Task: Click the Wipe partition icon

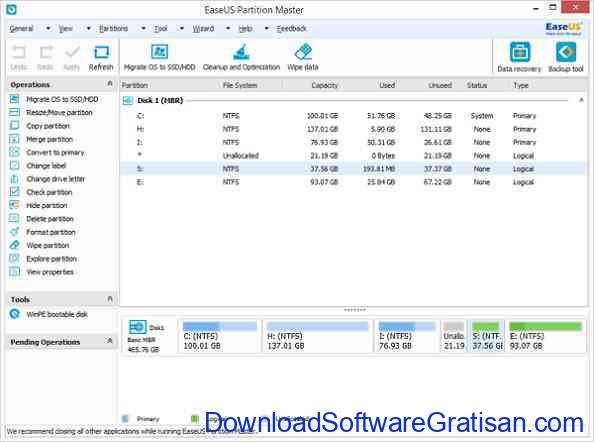Action: [14, 245]
